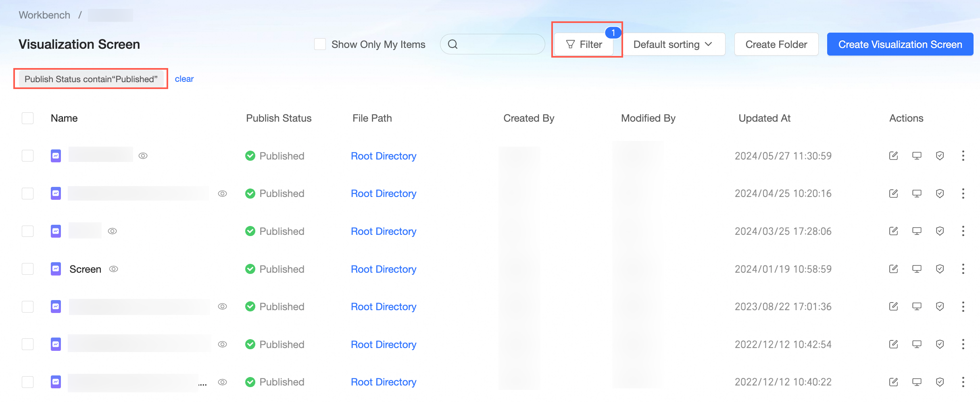
Task: Select the checkbox for the Screen row
Action: pos(27,269)
